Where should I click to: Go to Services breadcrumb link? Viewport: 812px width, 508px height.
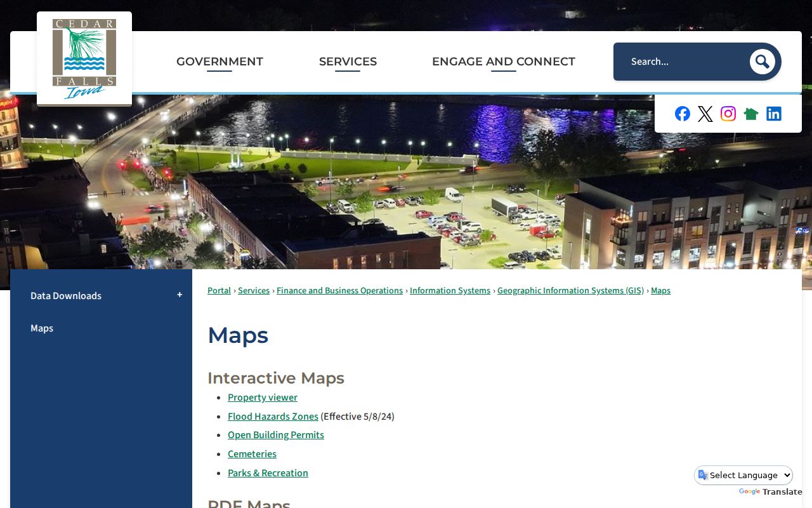254,291
